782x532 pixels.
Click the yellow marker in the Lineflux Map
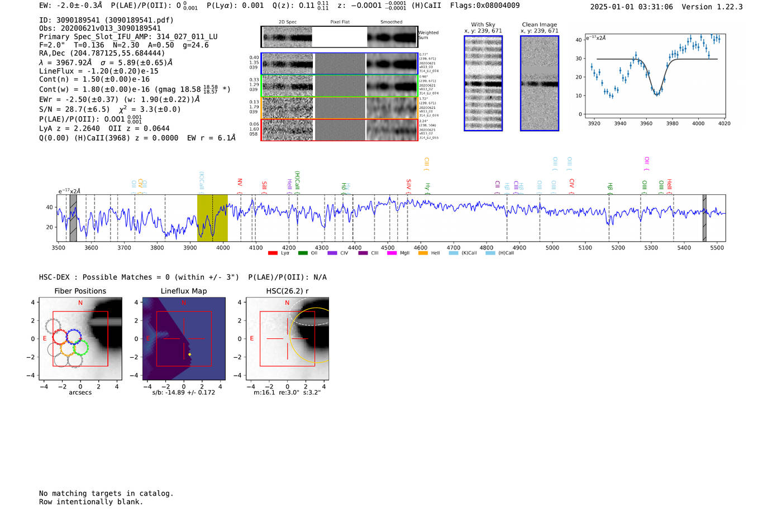(190, 354)
